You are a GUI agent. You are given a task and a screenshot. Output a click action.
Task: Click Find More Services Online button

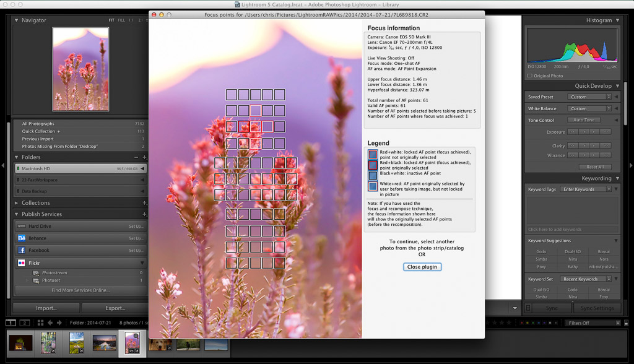tap(80, 290)
